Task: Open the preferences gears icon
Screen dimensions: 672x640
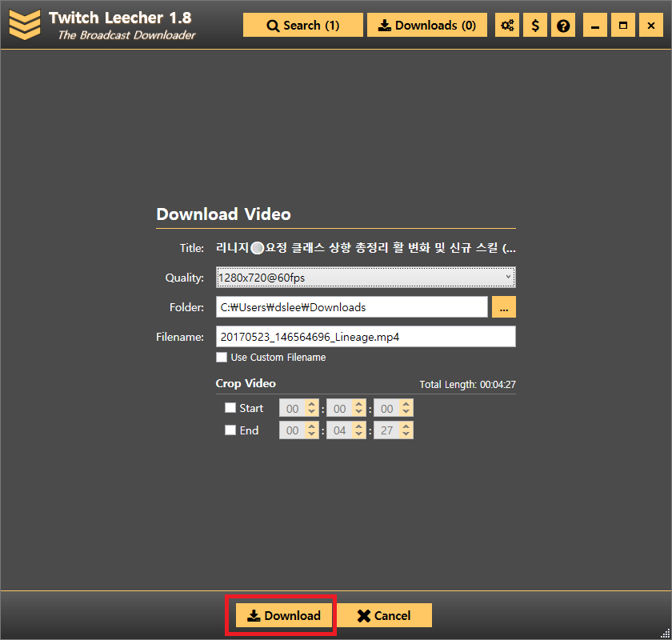Action: [x=507, y=26]
